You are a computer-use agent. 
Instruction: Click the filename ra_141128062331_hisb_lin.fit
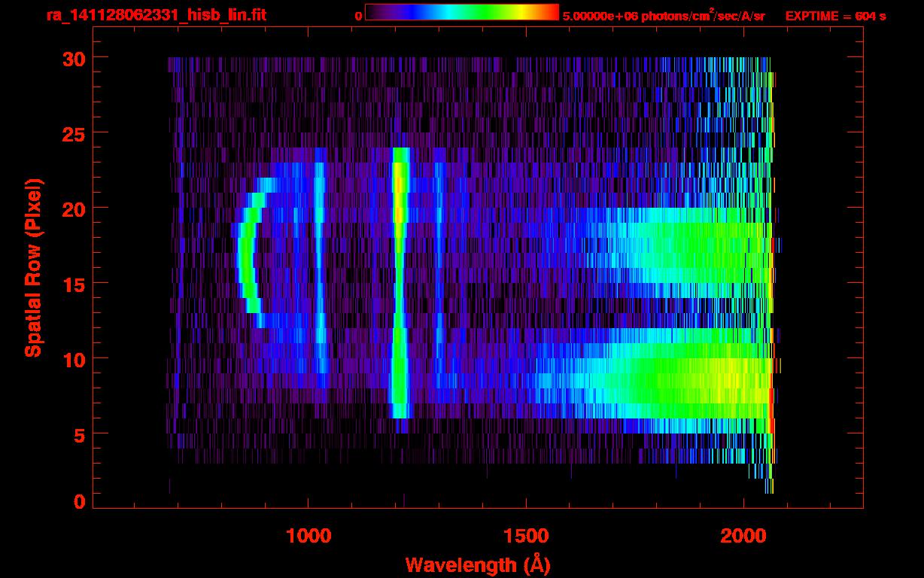point(156,14)
